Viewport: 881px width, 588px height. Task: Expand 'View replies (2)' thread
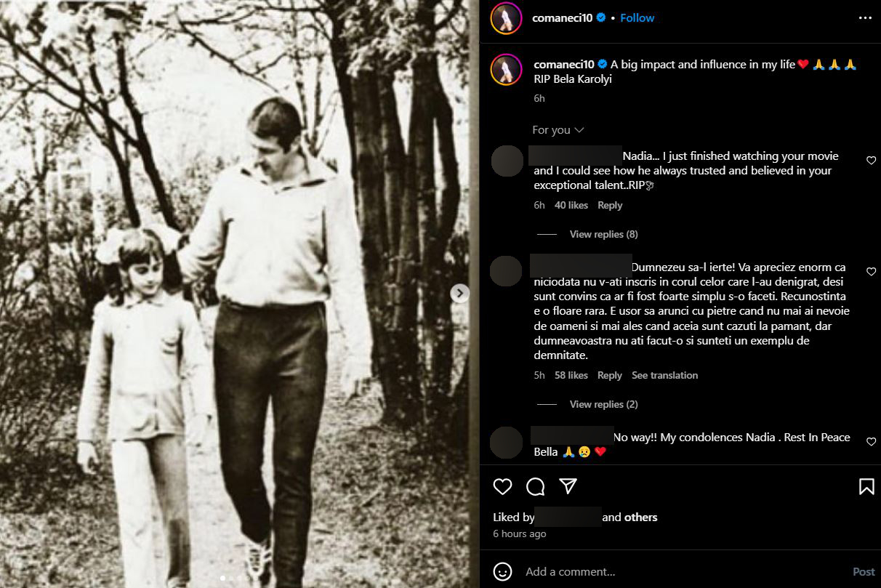(x=603, y=404)
